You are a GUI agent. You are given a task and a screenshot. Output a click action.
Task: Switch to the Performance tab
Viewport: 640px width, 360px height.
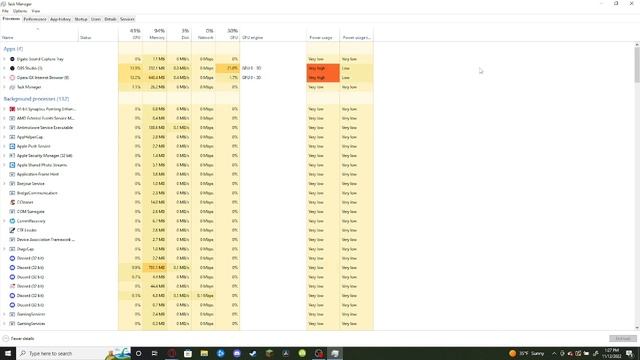point(35,19)
